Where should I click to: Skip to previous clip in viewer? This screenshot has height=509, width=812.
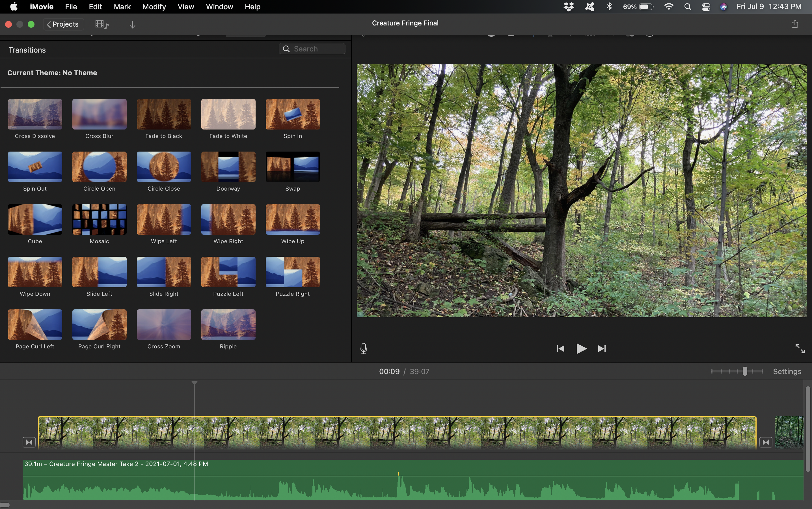[x=560, y=348]
